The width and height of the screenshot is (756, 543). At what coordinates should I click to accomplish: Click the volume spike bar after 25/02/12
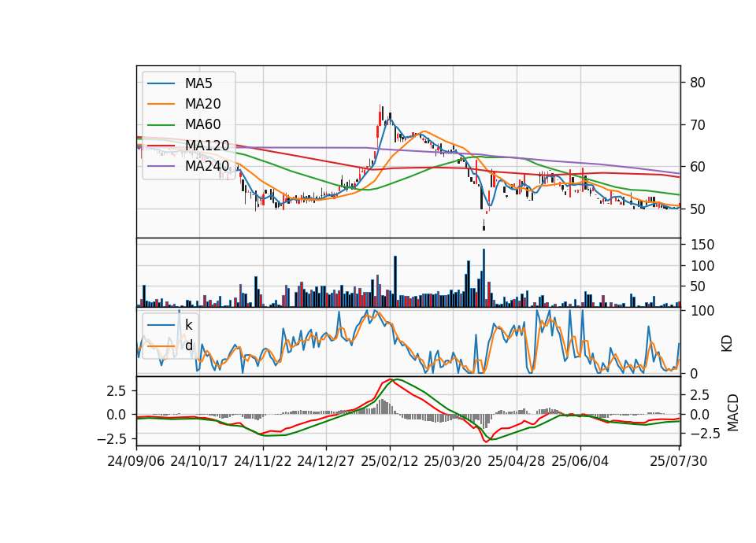click(x=395, y=282)
